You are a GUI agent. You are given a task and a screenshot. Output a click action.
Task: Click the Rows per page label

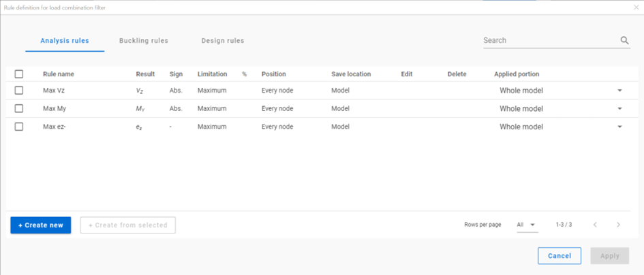coord(482,225)
